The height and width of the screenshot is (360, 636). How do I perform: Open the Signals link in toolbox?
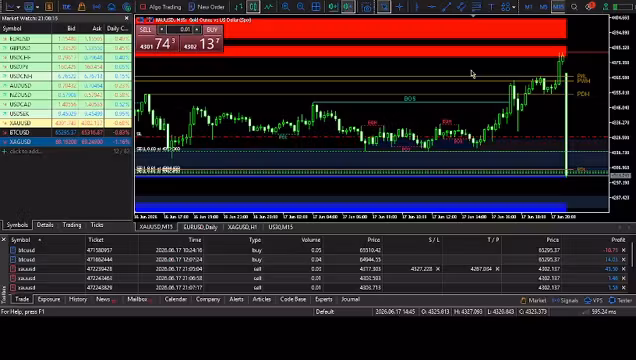pos(565,300)
